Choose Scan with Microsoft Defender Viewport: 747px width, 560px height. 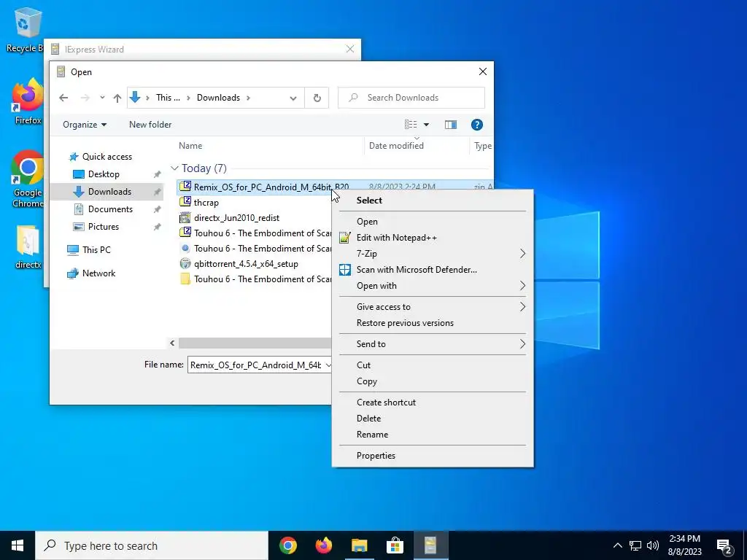pos(433,270)
